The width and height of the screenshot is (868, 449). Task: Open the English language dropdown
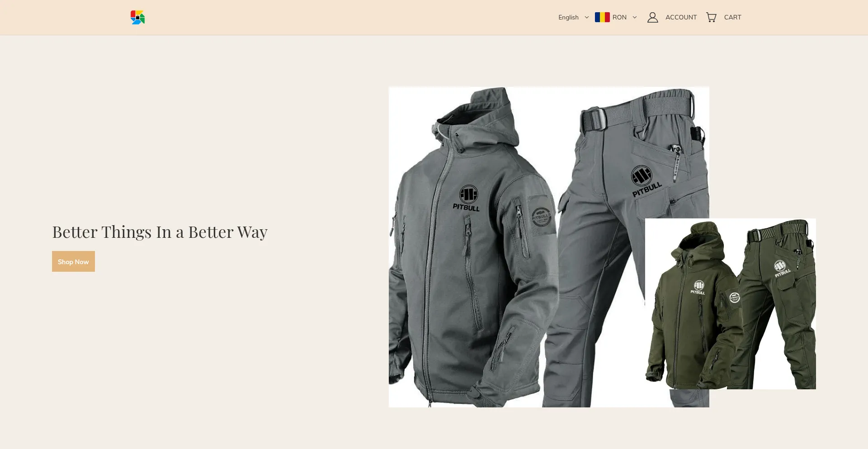[x=573, y=17]
